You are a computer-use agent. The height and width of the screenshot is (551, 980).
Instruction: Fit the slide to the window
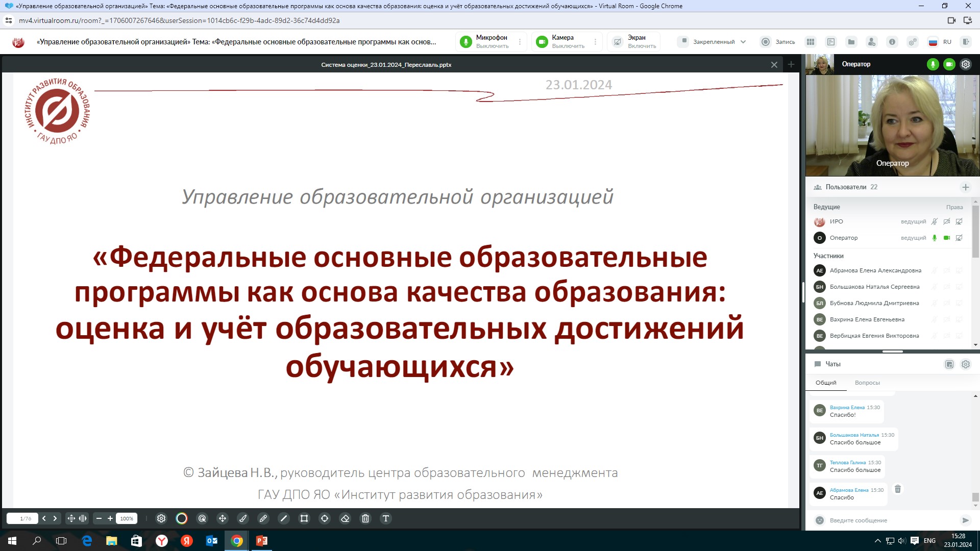coord(71,518)
